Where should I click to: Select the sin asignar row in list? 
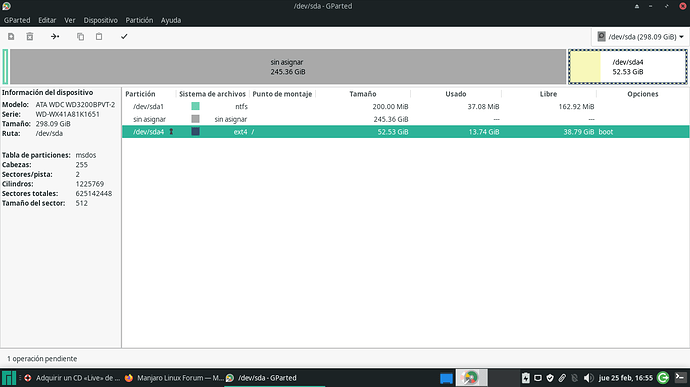coord(405,119)
